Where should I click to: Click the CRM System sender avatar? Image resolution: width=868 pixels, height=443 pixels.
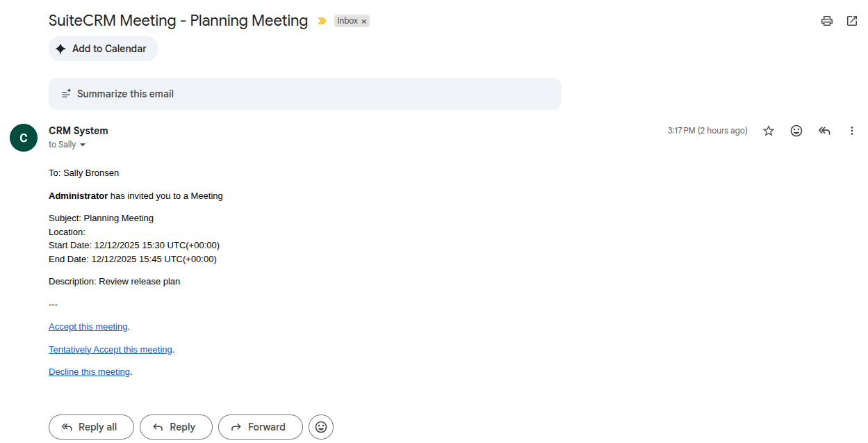[23, 138]
